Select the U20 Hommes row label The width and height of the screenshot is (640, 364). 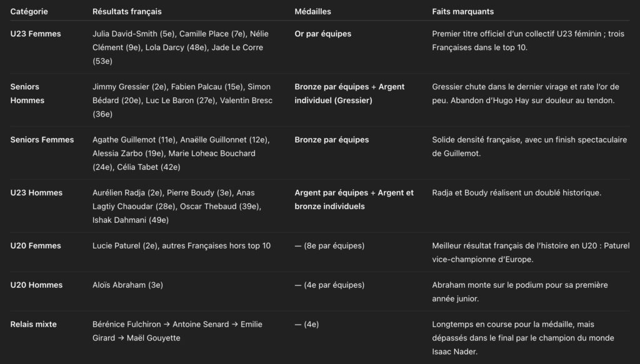36,285
